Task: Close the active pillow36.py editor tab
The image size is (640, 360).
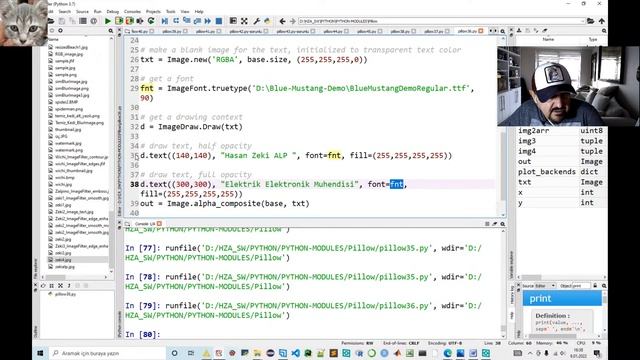Action: click(x=480, y=31)
